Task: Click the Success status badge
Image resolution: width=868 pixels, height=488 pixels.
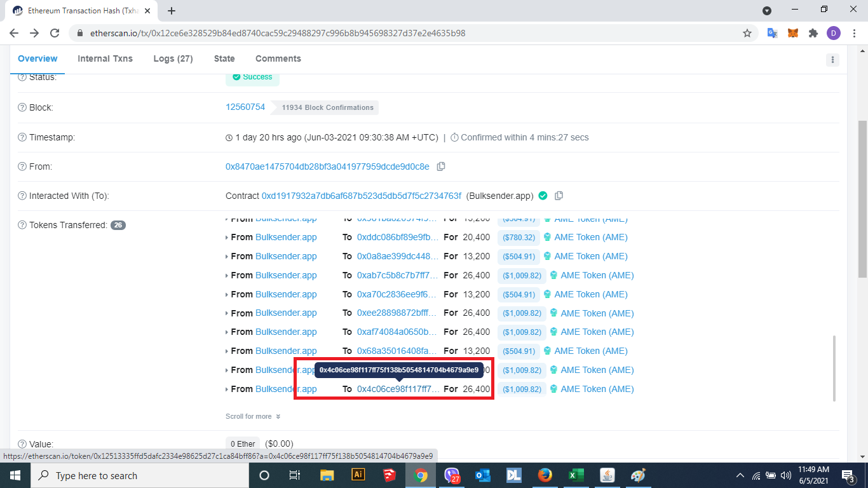Action: click(252, 77)
